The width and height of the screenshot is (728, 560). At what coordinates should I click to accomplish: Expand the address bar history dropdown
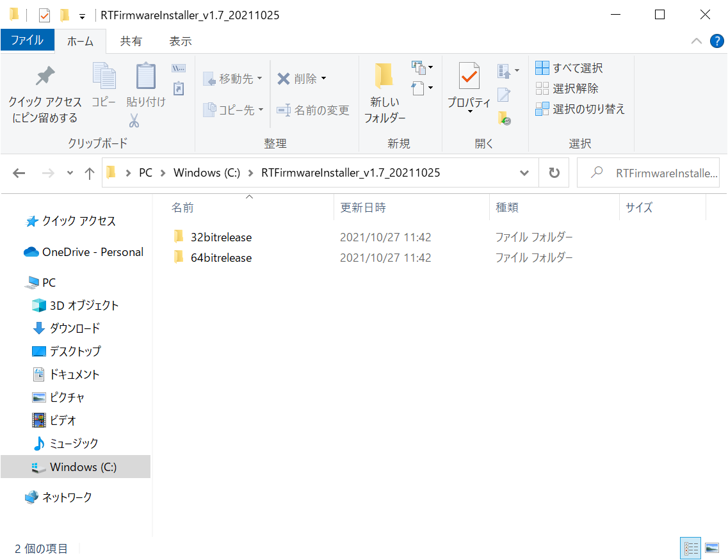(x=524, y=173)
